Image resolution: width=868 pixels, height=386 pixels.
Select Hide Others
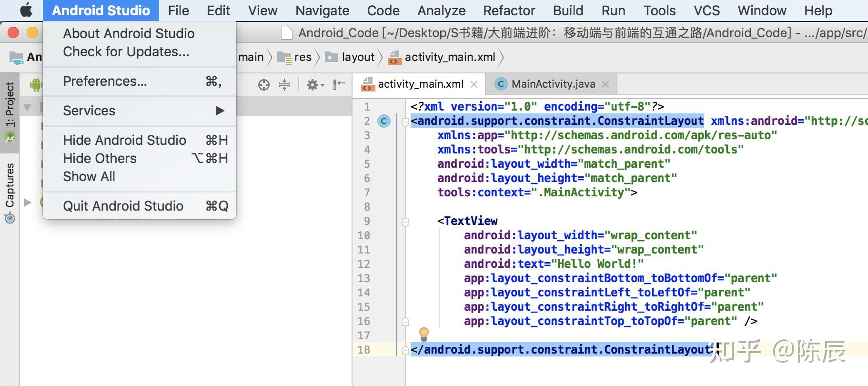coord(140,158)
